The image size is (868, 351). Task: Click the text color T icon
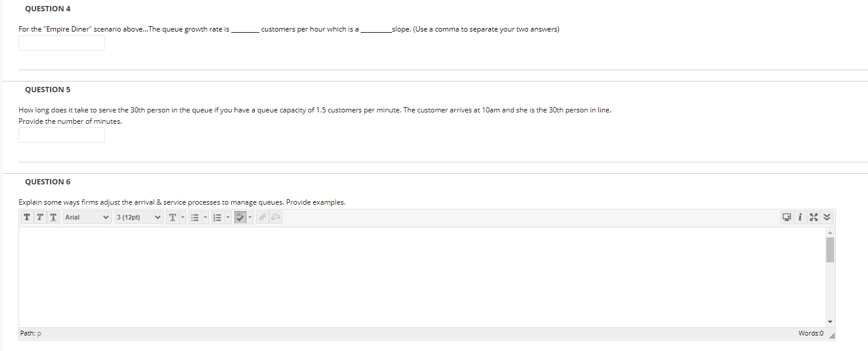[173, 217]
